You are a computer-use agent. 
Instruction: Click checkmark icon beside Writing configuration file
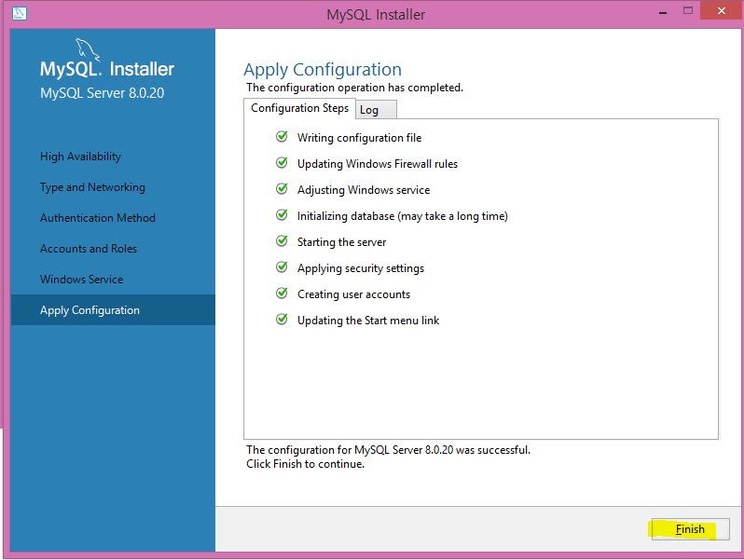coord(282,137)
